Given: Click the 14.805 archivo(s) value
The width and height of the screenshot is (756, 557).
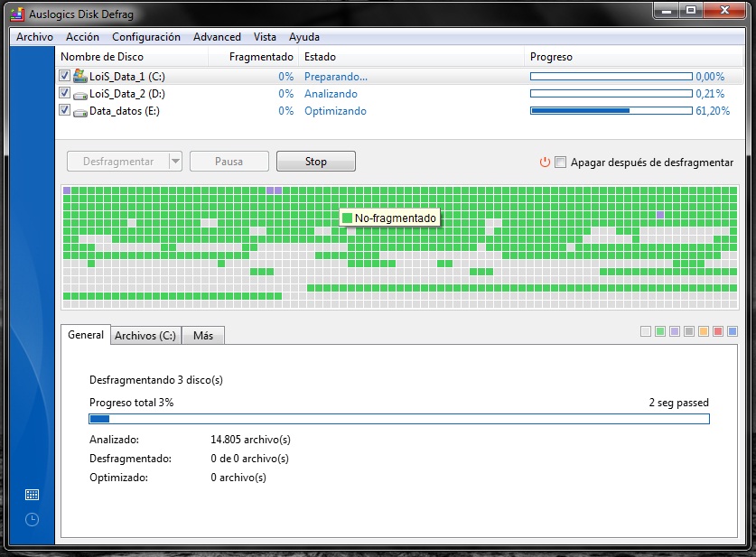Looking at the screenshot, I should [x=250, y=440].
